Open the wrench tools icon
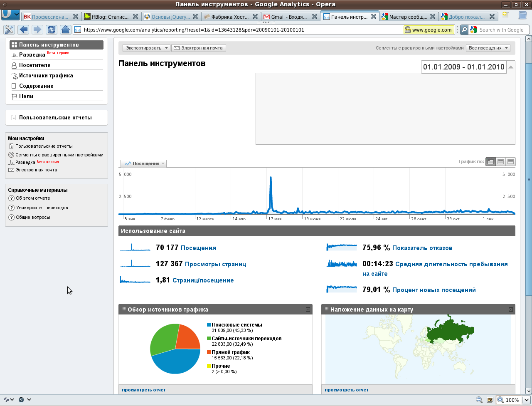 coord(9,30)
